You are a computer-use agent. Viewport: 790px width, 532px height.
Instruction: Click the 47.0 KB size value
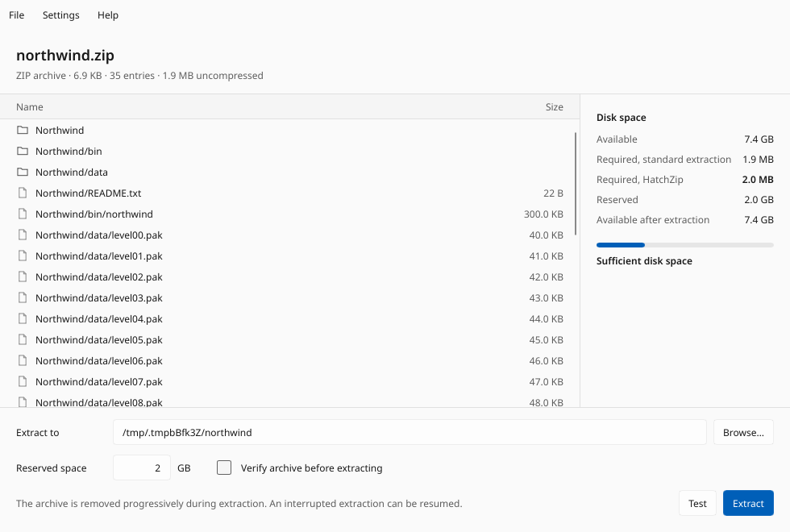547,382
